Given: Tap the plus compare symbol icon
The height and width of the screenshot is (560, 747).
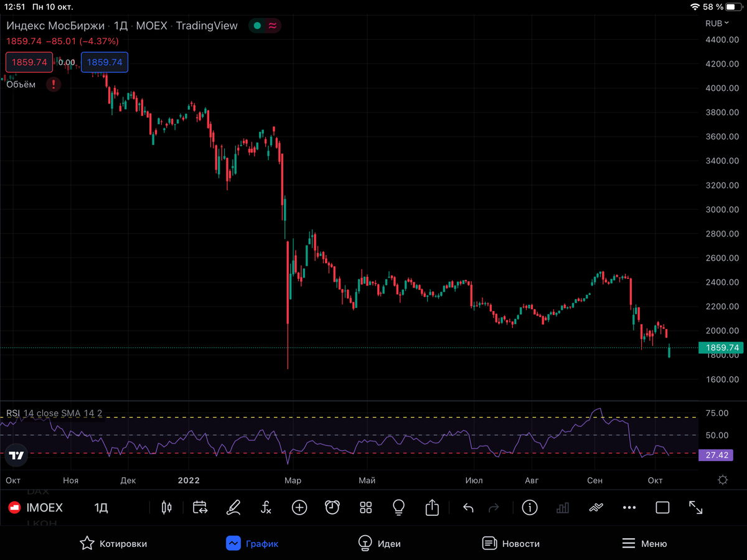Looking at the screenshot, I should click(299, 508).
